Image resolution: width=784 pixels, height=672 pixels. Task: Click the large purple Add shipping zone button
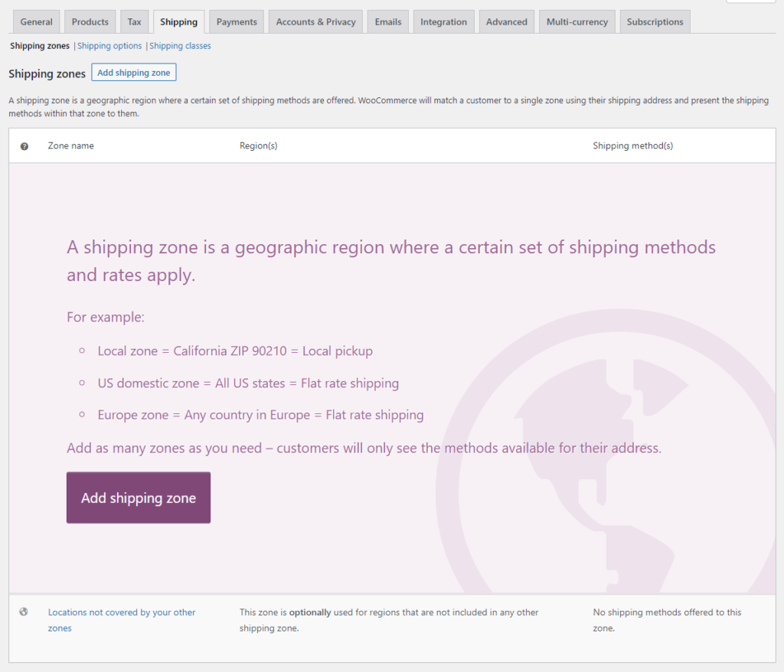coord(139,497)
